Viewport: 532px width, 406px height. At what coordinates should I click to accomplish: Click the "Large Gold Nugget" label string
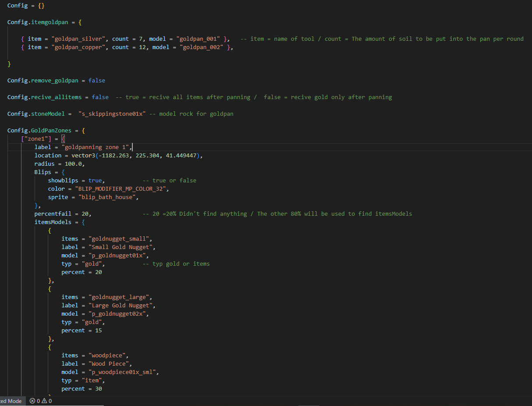click(121, 306)
